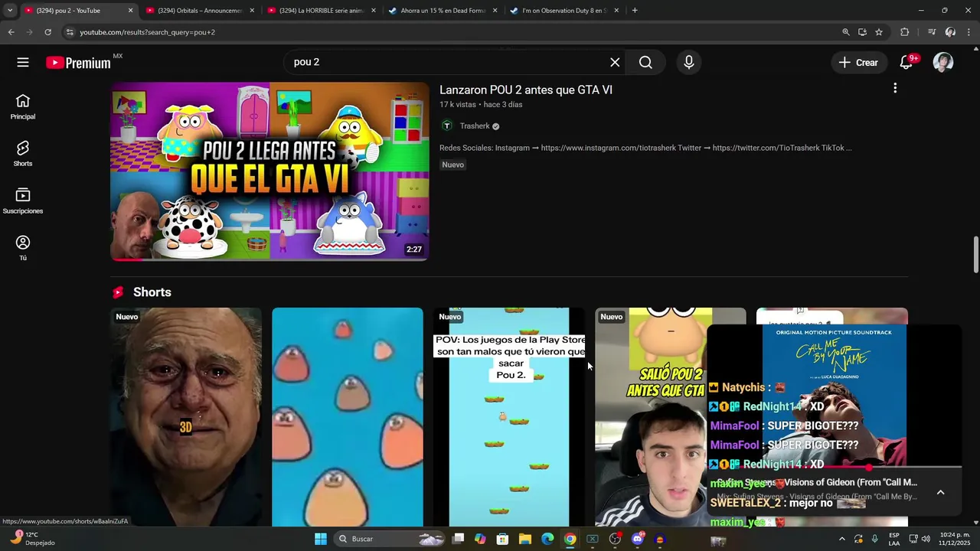Open File Explorer from the taskbar
Viewport: 980px width, 551px height.
coord(524,540)
